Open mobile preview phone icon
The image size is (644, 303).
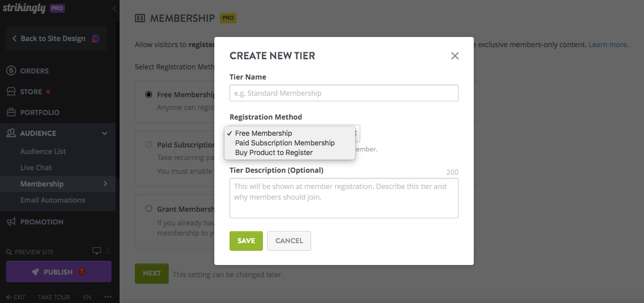pos(107,250)
